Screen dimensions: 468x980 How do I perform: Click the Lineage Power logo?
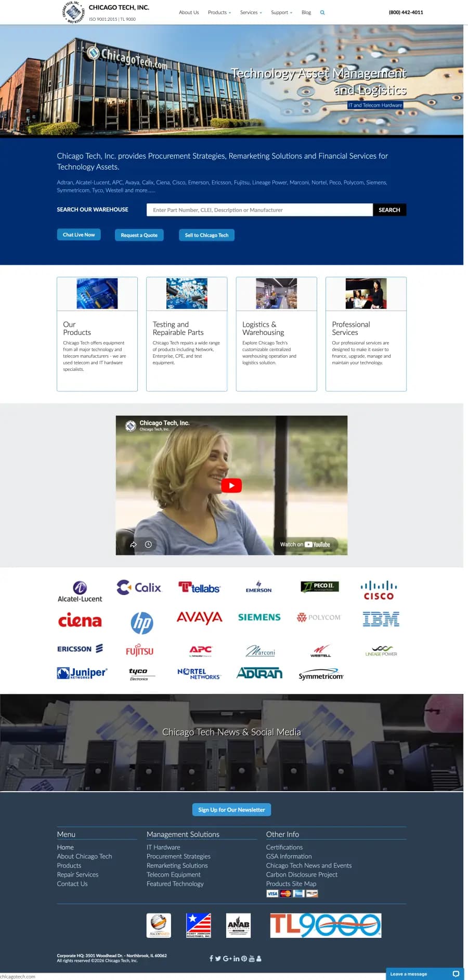tap(381, 651)
